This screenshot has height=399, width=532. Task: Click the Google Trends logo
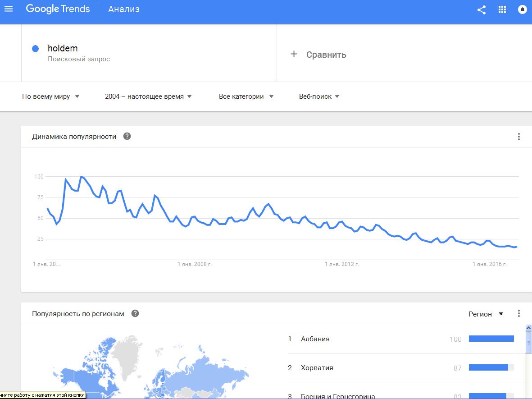coord(58,9)
